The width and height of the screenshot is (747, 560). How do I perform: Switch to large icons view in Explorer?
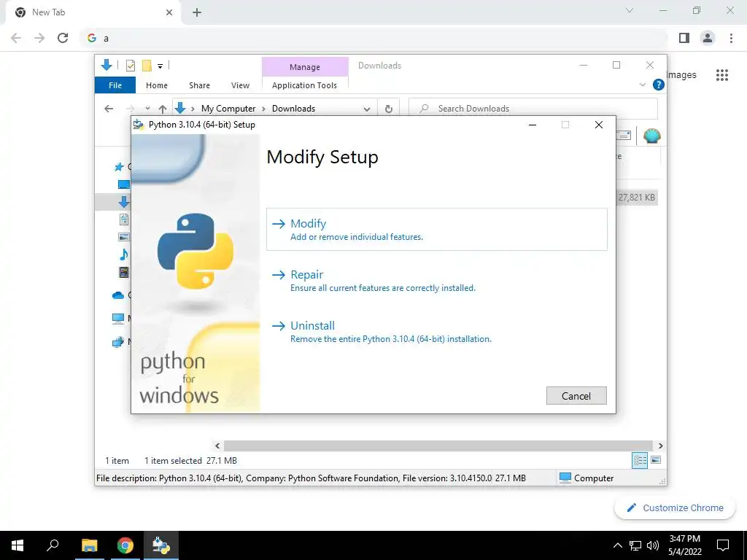point(656,460)
